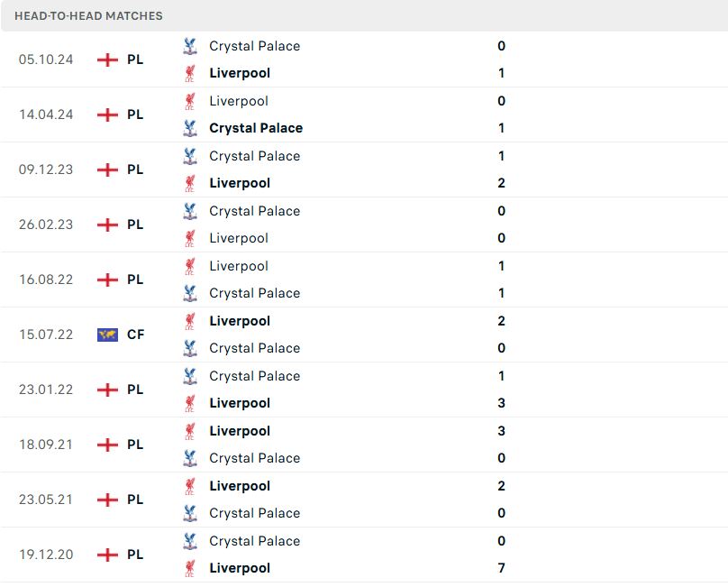Click the Head-to-Head Matches header
This screenshot has height=587, width=728.
point(88,16)
